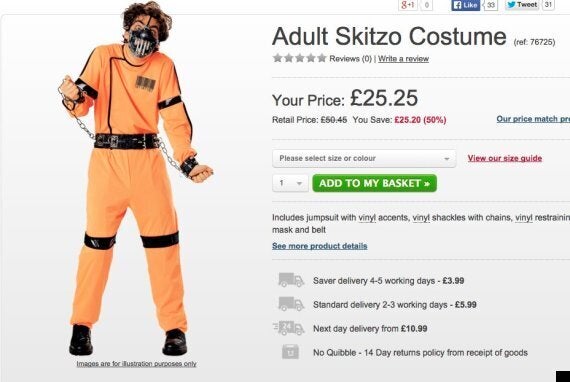The height and width of the screenshot is (382, 570).
Task: Click the Twitter Tweet button
Action: (522, 5)
